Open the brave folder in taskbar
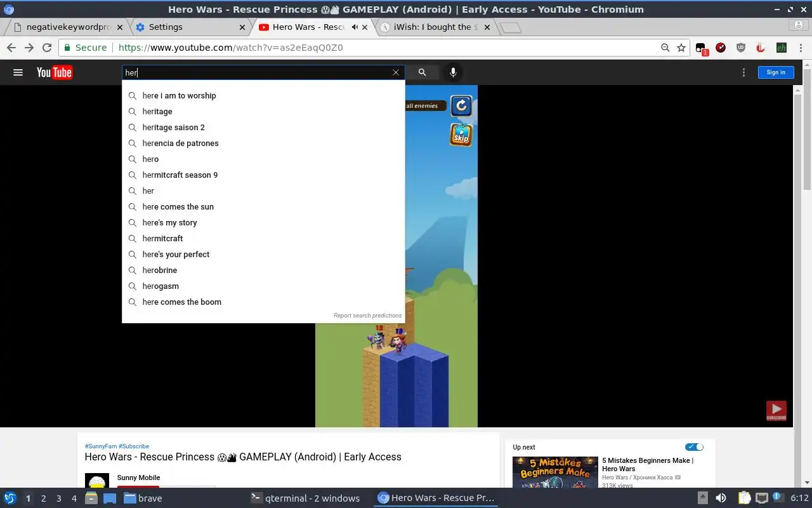 (143, 498)
